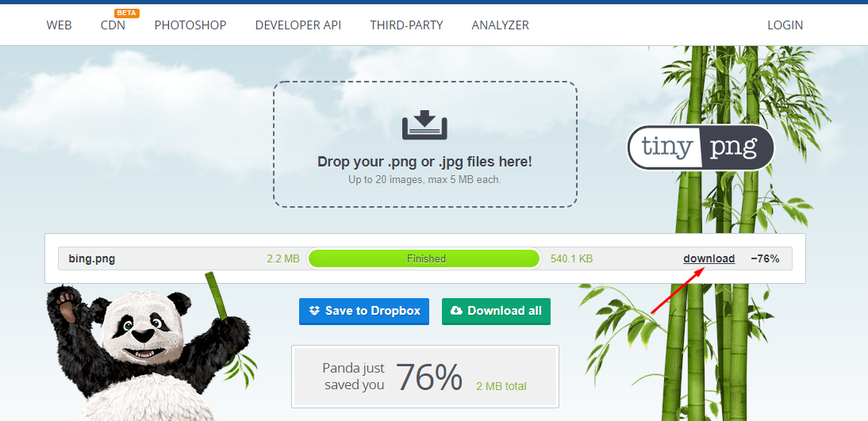The image size is (868, 421).
Task: Click the Download all button
Action: 496,311
